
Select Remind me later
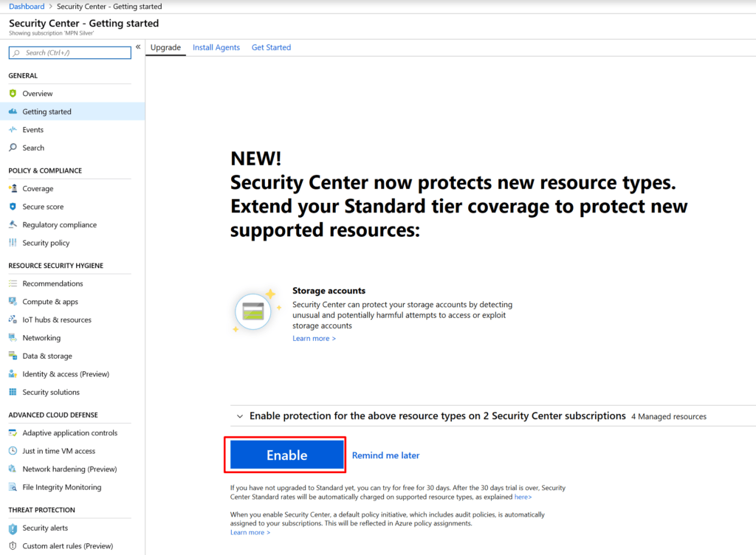[x=385, y=455]
